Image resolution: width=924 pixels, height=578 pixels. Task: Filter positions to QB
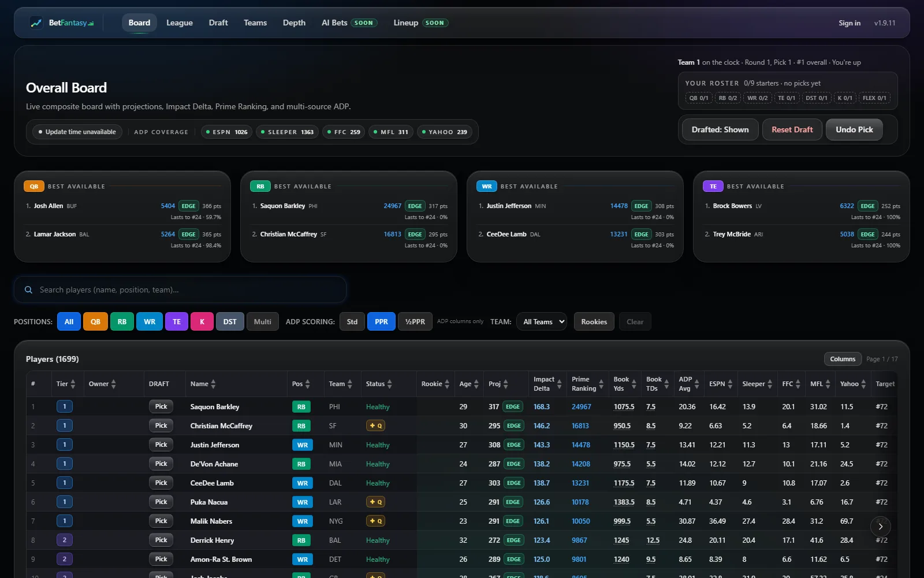95,322
